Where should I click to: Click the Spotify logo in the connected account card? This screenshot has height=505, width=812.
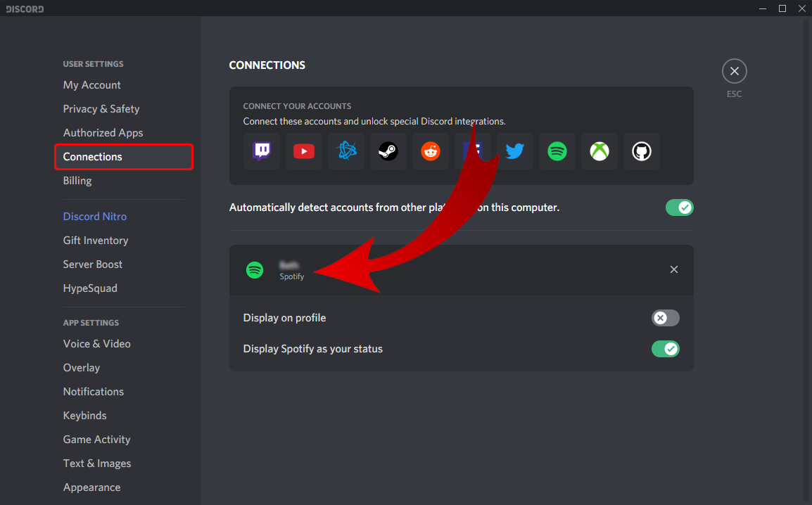255,269
